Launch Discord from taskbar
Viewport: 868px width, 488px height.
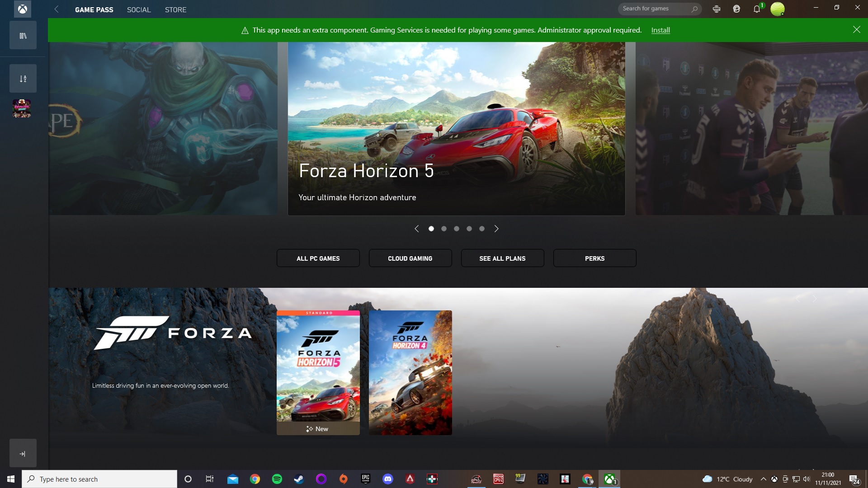tap(388, 479)
